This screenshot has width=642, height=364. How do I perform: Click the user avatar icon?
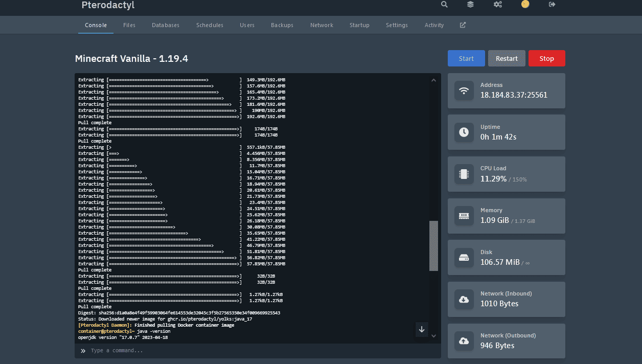(525, 4)
